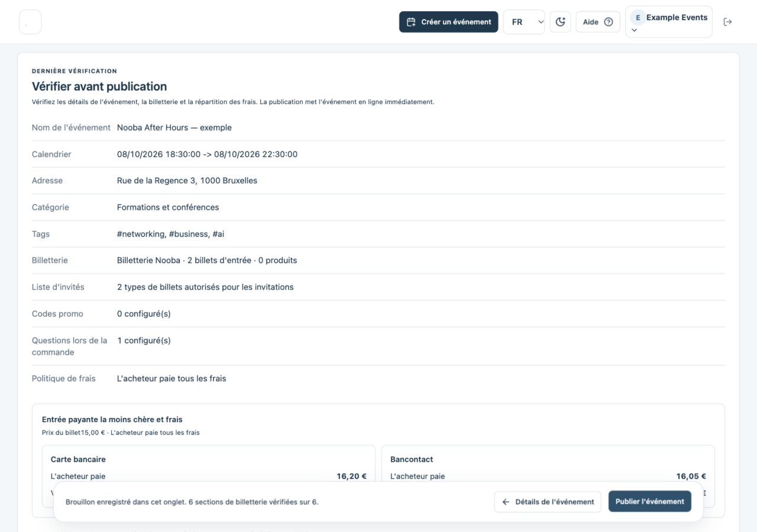Select the address "Rue de la Regence 3, 1000 Bruxelles"
Viewport: 757px width, 532px height.
click(187, 181)
